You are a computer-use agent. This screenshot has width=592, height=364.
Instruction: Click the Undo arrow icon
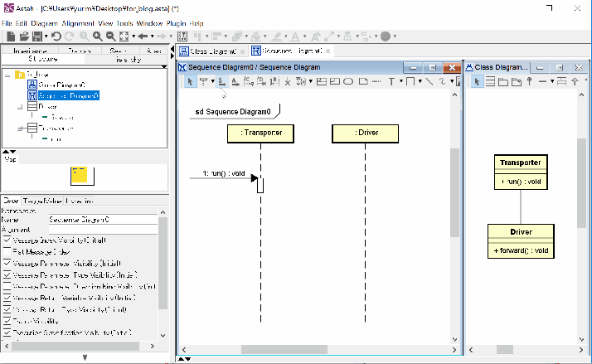coord(56,36)
